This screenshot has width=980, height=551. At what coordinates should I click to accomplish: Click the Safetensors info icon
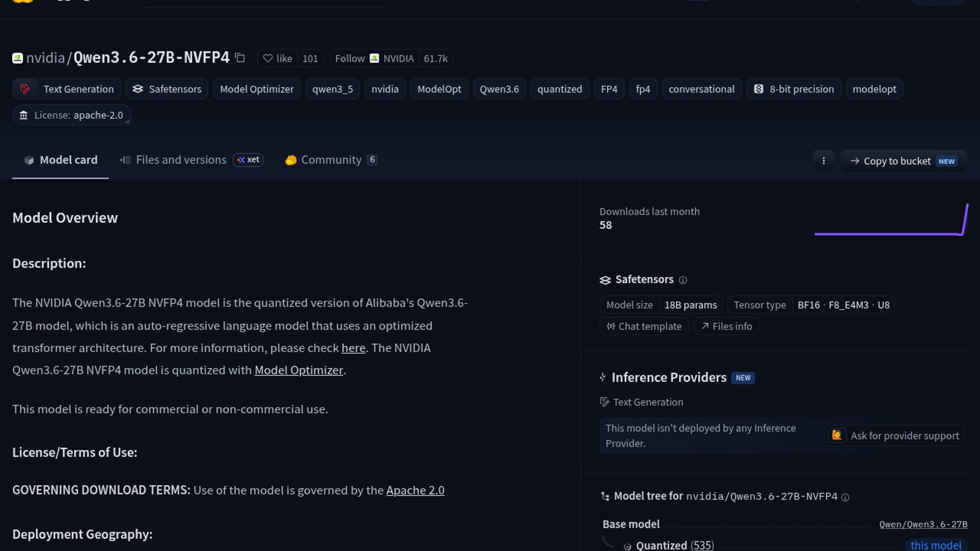pos(683,280)
